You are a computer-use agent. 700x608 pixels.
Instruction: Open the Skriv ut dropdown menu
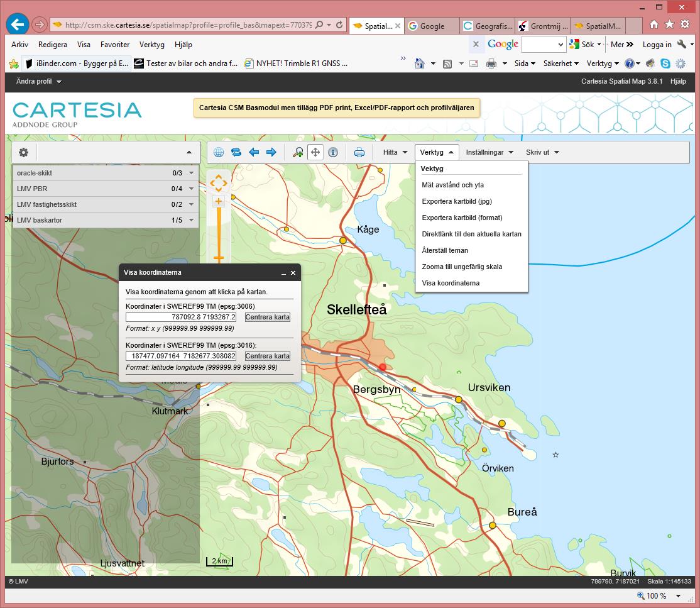pos(542,152)
